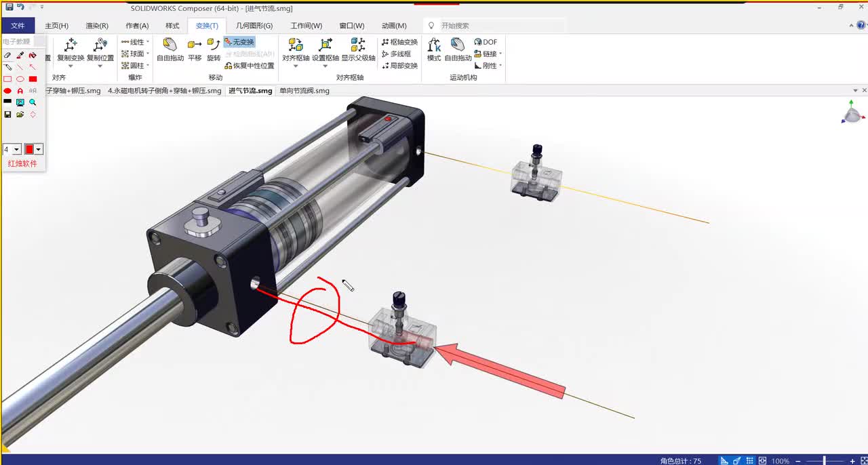Switch to 4.永磁电机转子倒角+穿轴+铆压.smg document tab
The image size is (868, 465).
165,90
